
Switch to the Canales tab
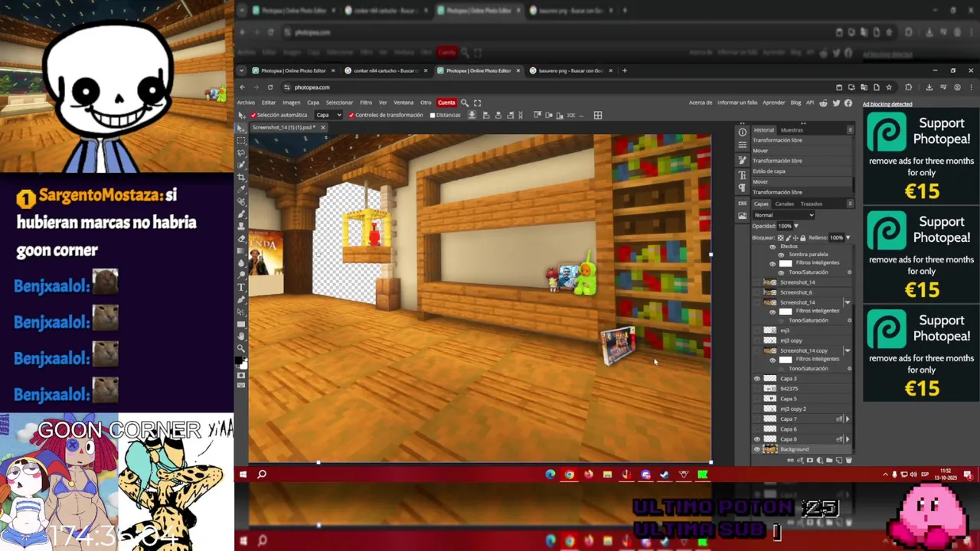(785, 204)
